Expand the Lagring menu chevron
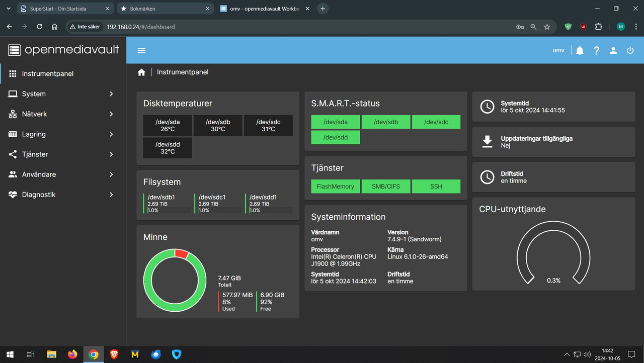 coord(111,134)
